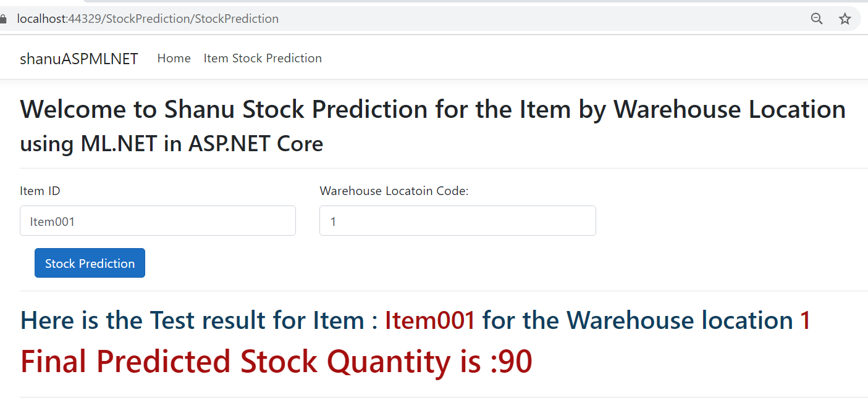Click the Item ID input containing Item001

click(x=158, y=221)
